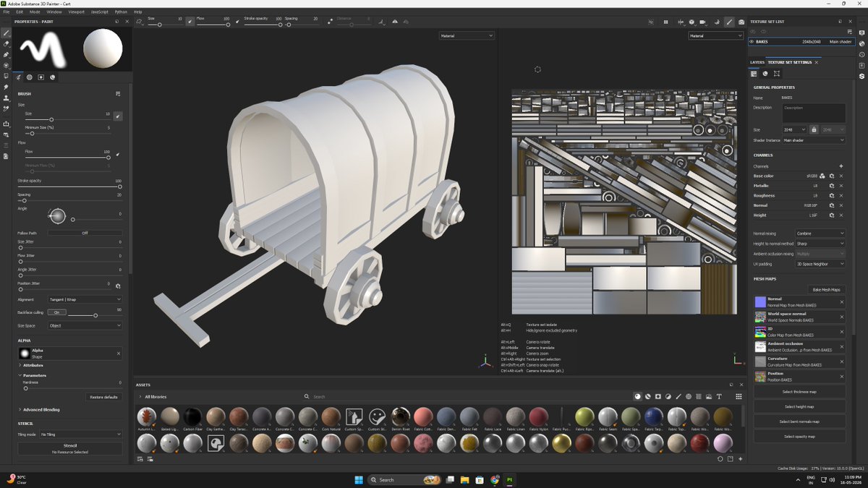Open the Size Space Object dropdown
The width and height of the screenshot is (868, 488).
coord(85,325)
